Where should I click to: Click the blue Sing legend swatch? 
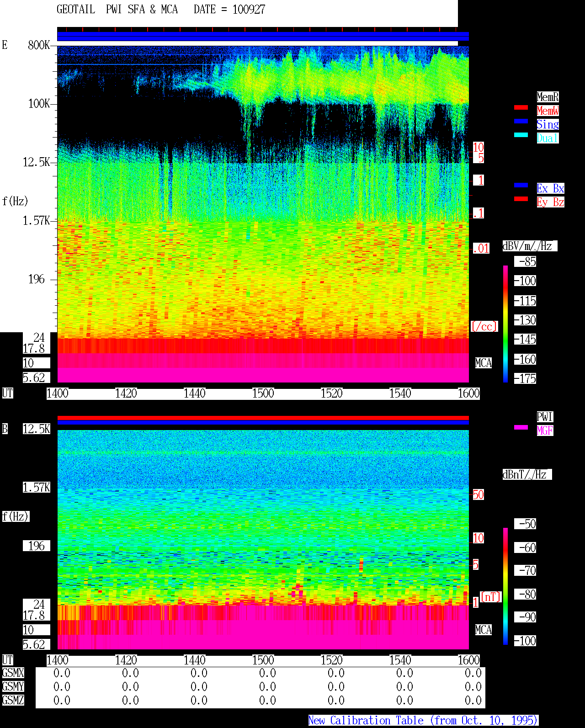tap(521, 121)
